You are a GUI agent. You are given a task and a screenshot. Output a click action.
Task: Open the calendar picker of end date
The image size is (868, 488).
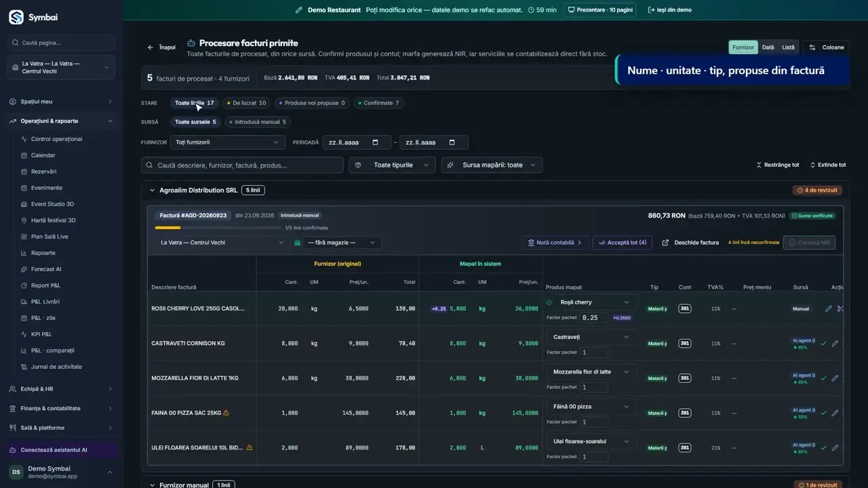coord(452,142)
